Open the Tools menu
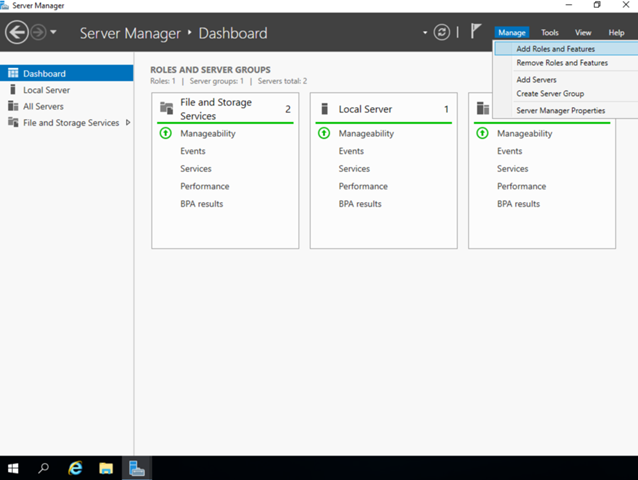638x480 pixels. coord(550,33)
